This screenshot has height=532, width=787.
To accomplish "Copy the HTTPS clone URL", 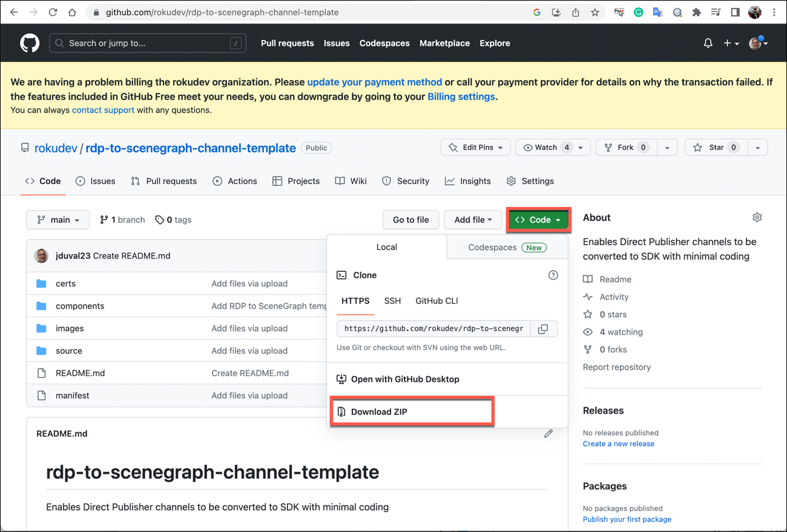I will [x=543, y=329].
